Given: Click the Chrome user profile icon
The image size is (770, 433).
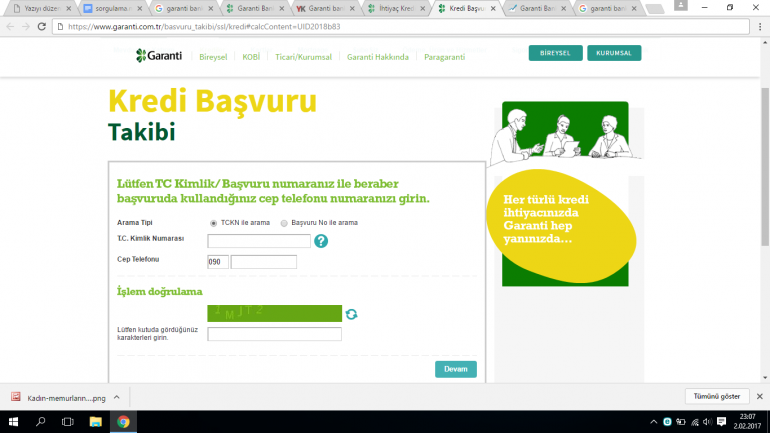Looking at the screenshot, I should click(681, 5).
